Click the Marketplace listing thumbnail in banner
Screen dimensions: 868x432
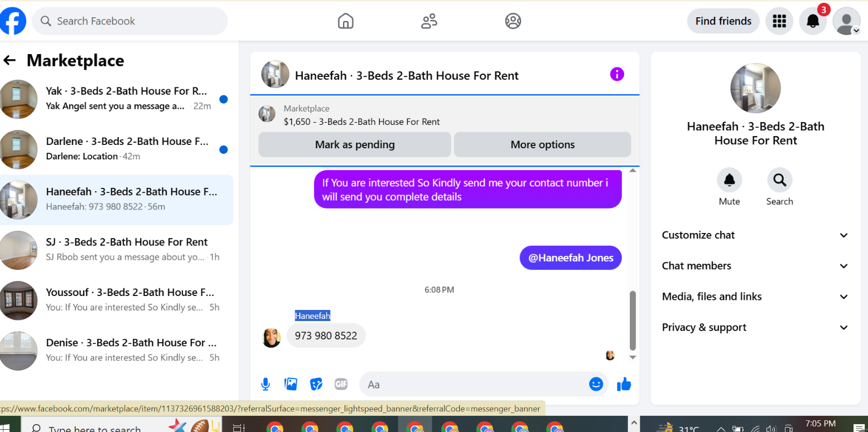coord(267,114)
